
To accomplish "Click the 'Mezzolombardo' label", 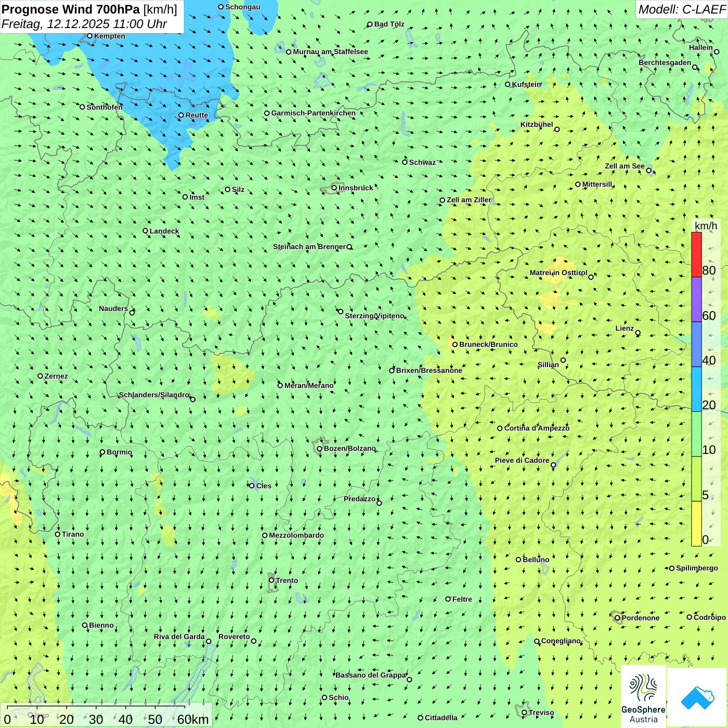I will point(297,535).
